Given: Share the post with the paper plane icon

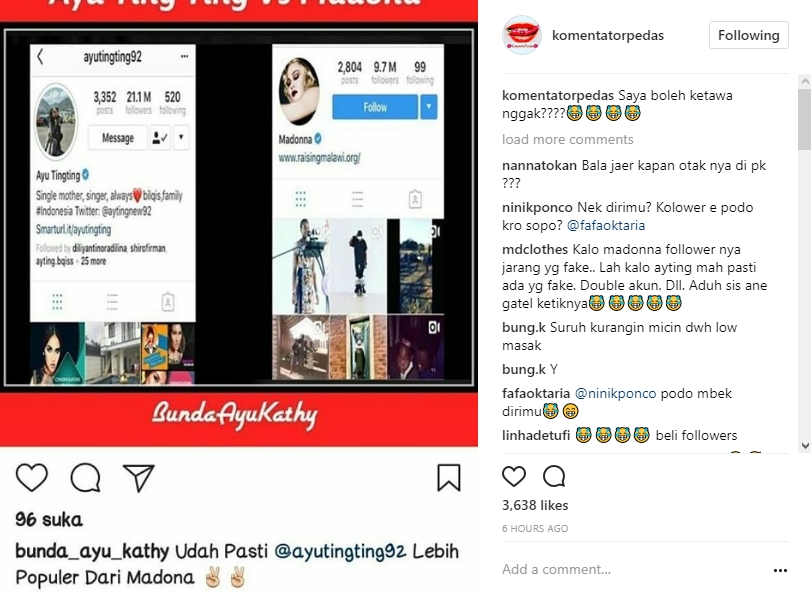Looking at the screenshot, I should [139, 477].
